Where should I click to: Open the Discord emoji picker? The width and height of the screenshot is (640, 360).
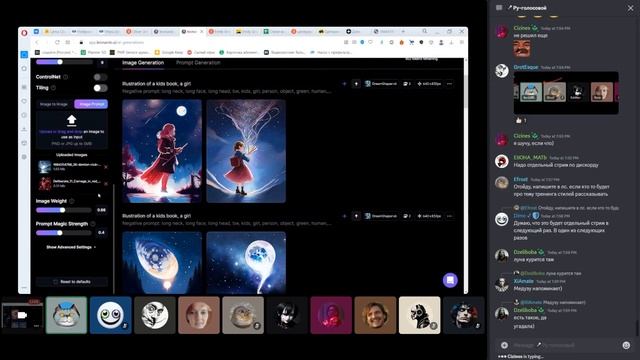click(x=627, y=345)
